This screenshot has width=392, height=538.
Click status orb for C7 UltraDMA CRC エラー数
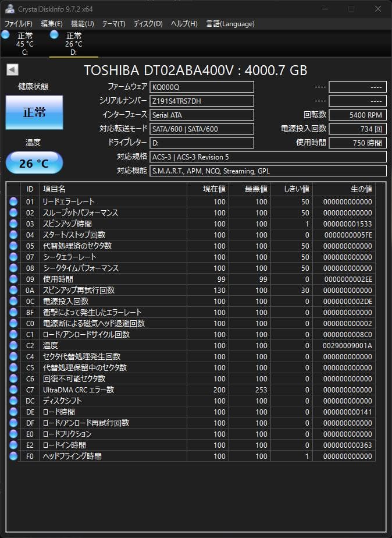point(13,390)
